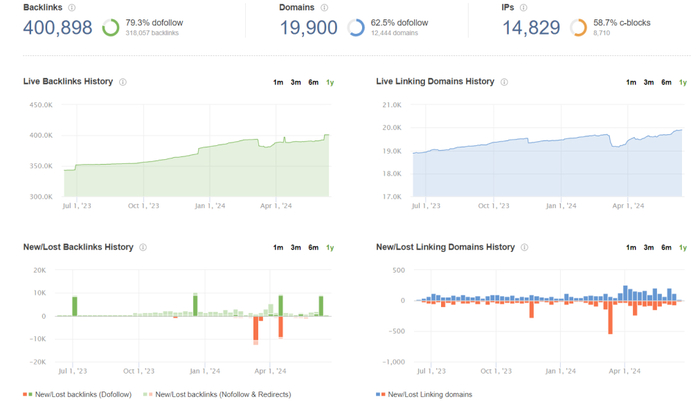Click the 79.3% dofollow label
Viewport: 700px width, 404px height.
click(x=154, y=23)
